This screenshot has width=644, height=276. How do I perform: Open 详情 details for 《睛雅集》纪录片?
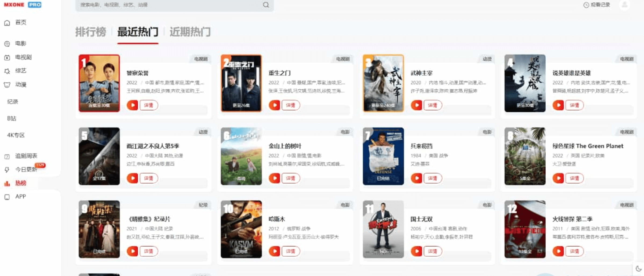(149, 251)
